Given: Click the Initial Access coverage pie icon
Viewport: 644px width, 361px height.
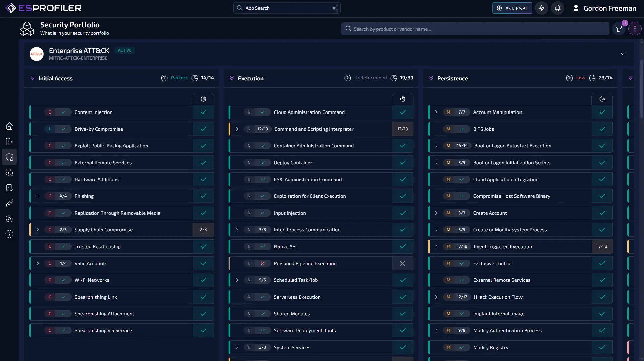Looking at the screenshot, I should pos(195,78).
